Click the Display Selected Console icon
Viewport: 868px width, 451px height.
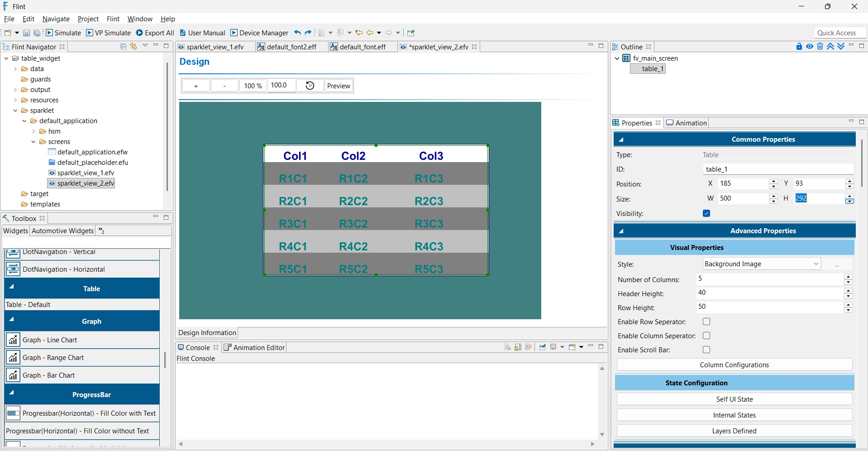(553, 347)
